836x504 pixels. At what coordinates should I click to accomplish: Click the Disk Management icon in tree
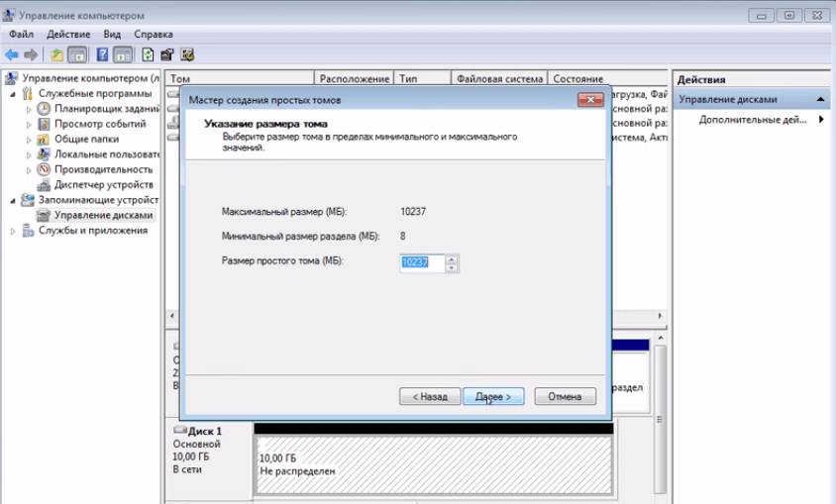click(x=44, y=215)
